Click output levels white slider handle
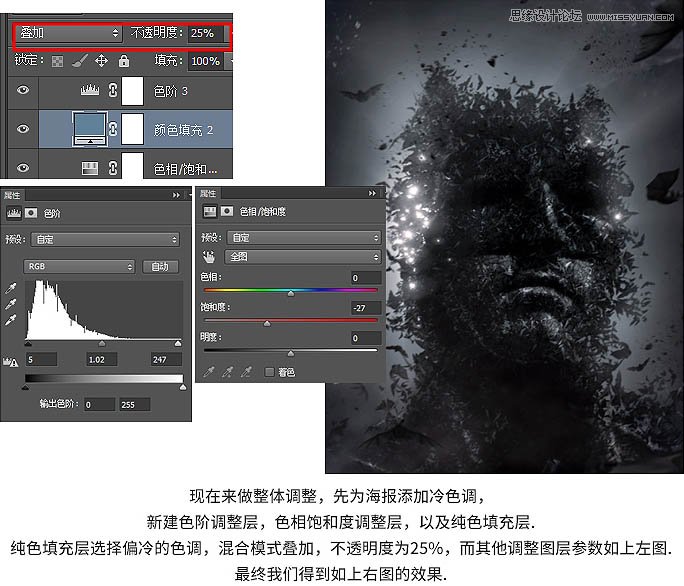Image resolution: width=684 pixels, height=586 pixels. point(183,387)
